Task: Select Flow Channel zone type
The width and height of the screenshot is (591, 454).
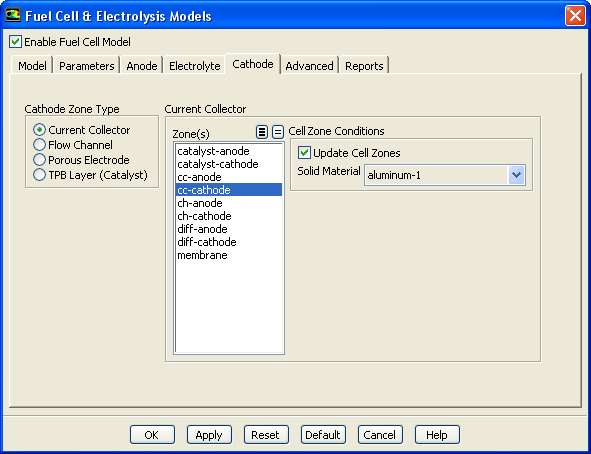Action: (x=39, y=145)
